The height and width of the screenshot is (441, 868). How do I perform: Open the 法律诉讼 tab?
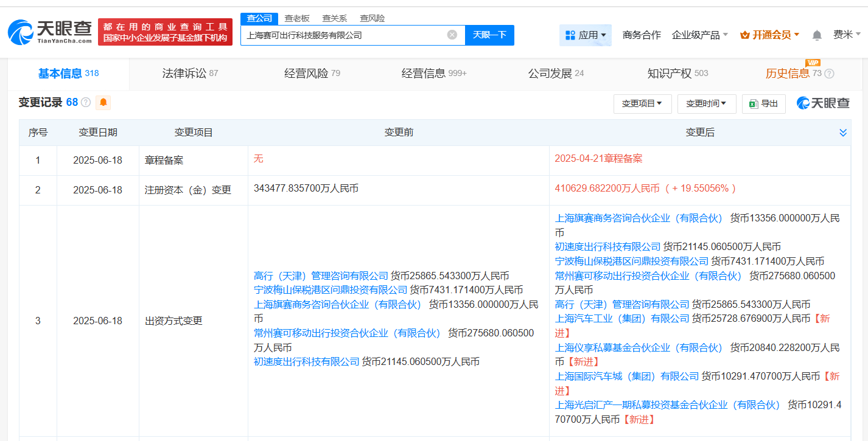point(190,74)
